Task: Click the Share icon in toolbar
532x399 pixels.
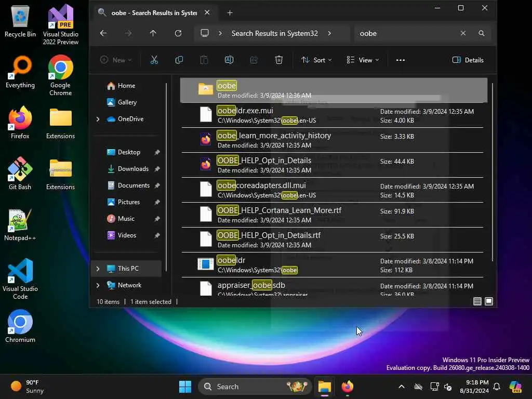Action: 254,60
